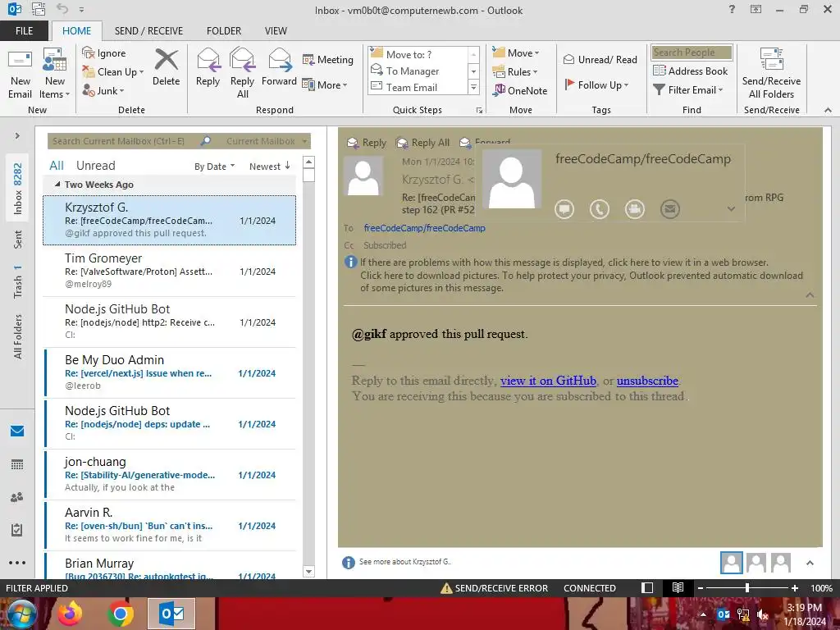This screenshot has width=840, height=630.
Task: Open the Rules dropdown
Action: [515, 72]
